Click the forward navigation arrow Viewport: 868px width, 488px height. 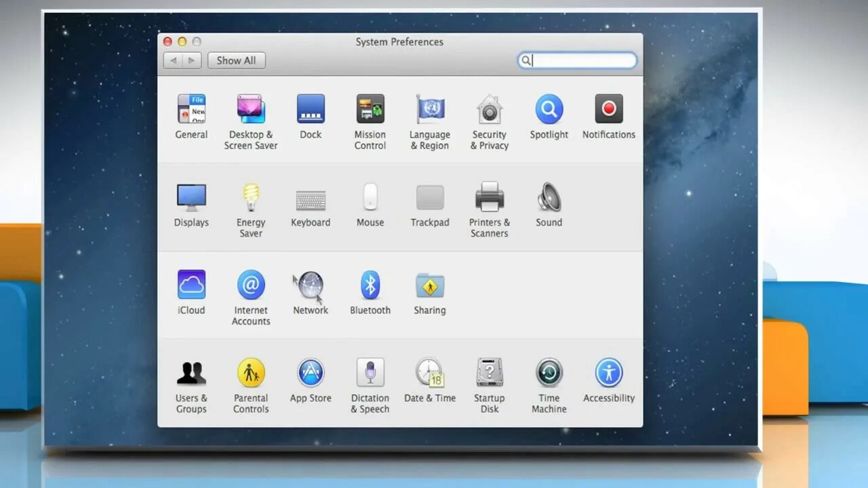coord(192,60)
